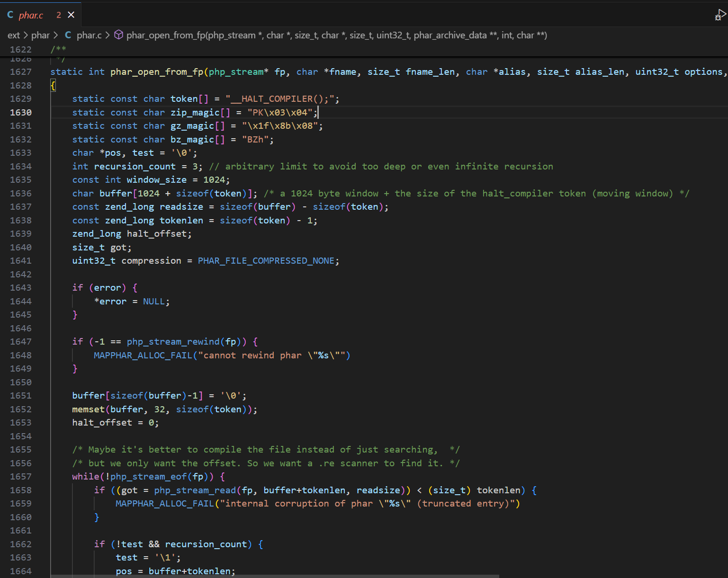Click php_stream_rewind call on line 1647
728x578 pixels.
tap(173, 342)
